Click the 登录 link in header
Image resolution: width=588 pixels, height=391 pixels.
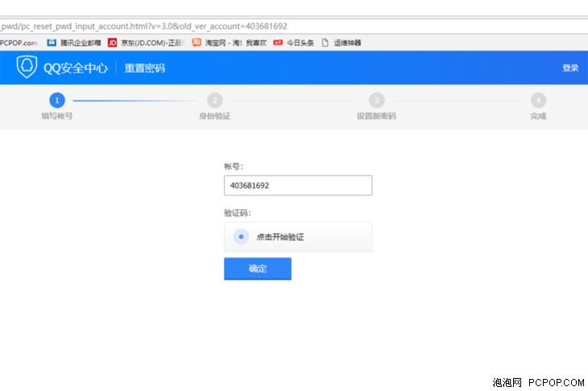(570, 68)
